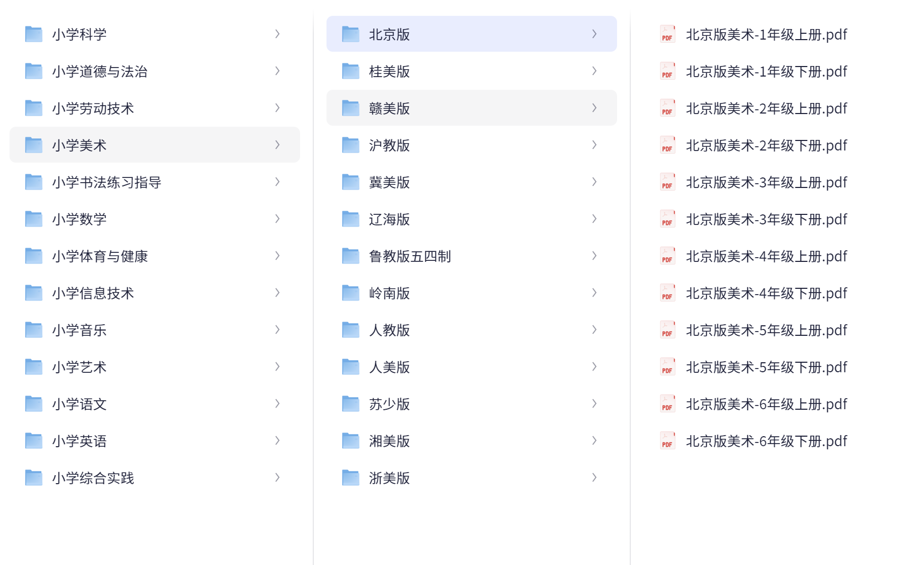Click the folder icon beside 北京版
The height and width of the screenshot is (565, 924).
(x=351, y=34)
